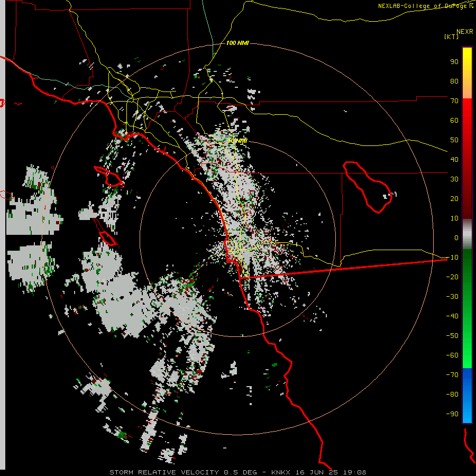Click the 50 NMI range ring label

point(237,141)
